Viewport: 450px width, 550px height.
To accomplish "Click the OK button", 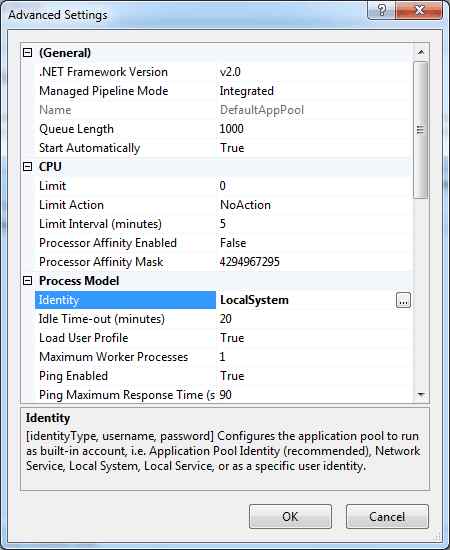I will click(290, 517).
